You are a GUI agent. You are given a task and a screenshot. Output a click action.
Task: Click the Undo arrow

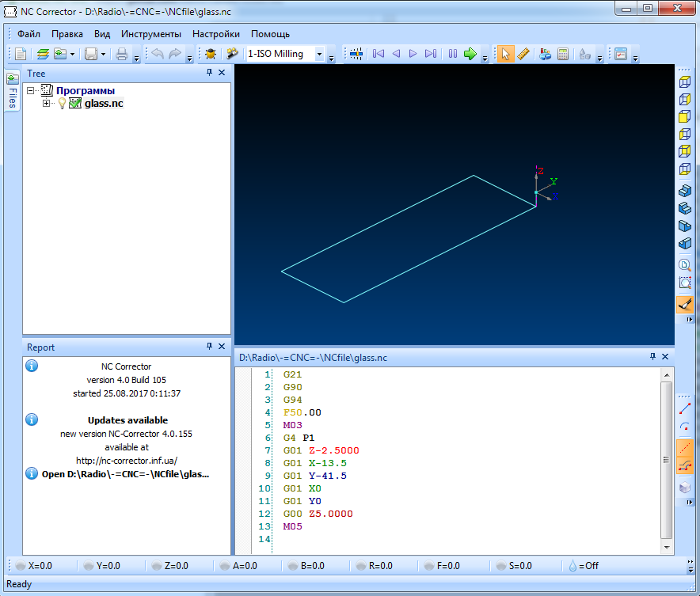point(157,54)
